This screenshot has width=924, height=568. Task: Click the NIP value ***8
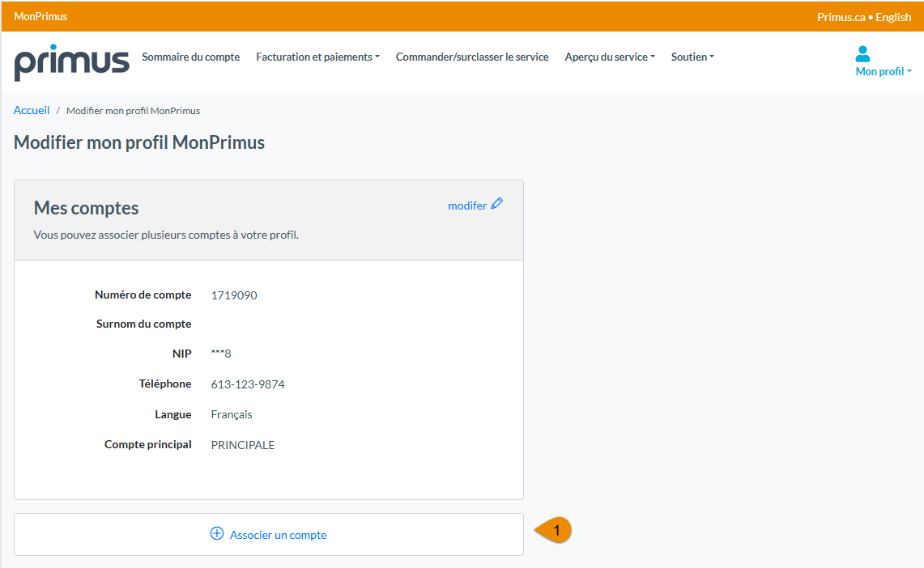pos(221,354)
